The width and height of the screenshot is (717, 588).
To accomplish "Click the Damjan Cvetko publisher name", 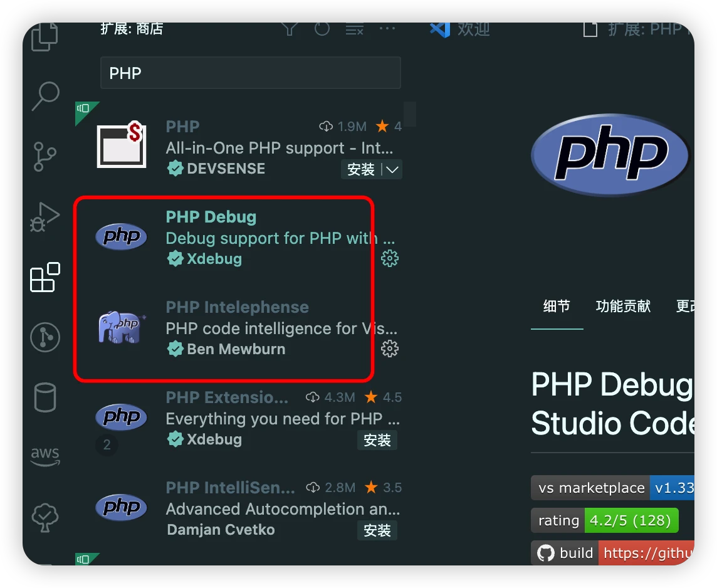I will coord(221,530).
